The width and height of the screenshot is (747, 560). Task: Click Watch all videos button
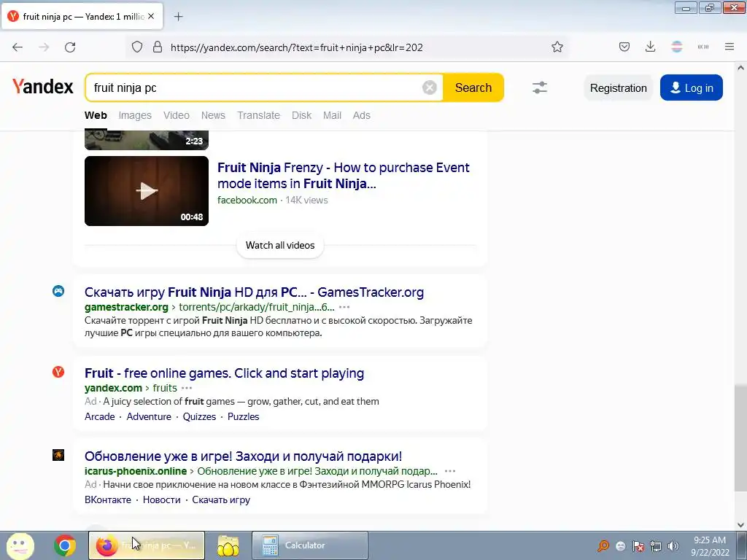pyautogui.click(x=280, y=245)
